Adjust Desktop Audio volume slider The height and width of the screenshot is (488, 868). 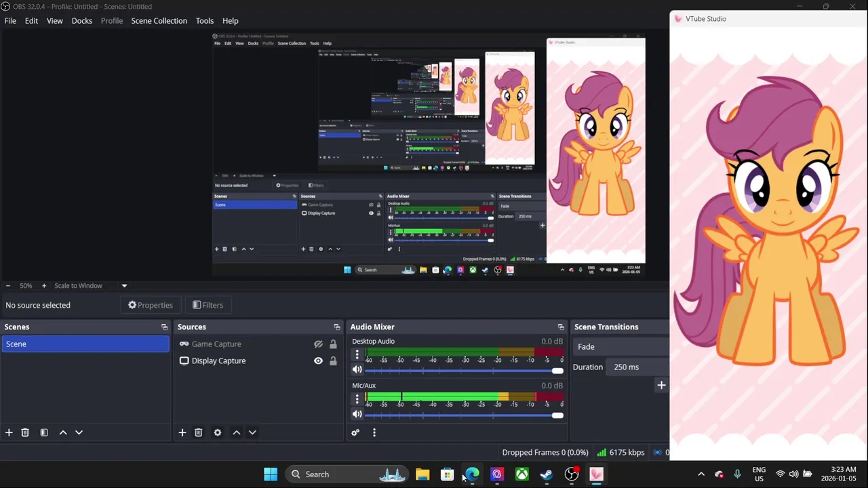(464, 371)
